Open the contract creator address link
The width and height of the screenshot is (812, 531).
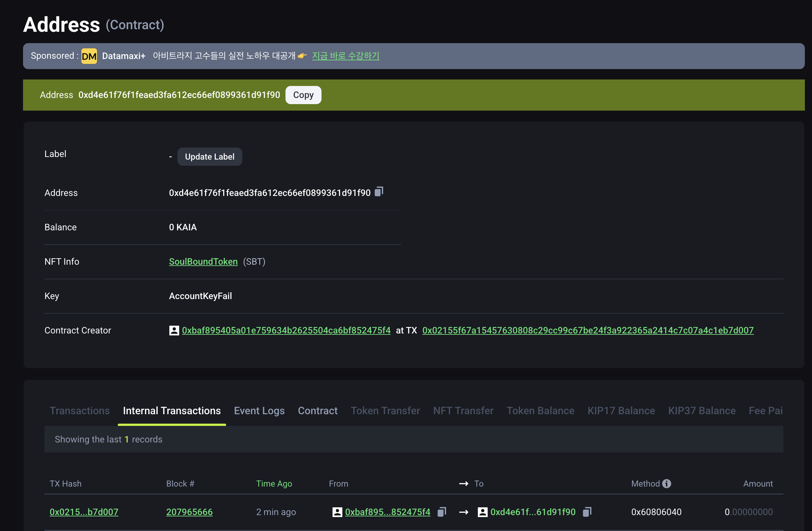pyautogui.click(x=286, y=330)
